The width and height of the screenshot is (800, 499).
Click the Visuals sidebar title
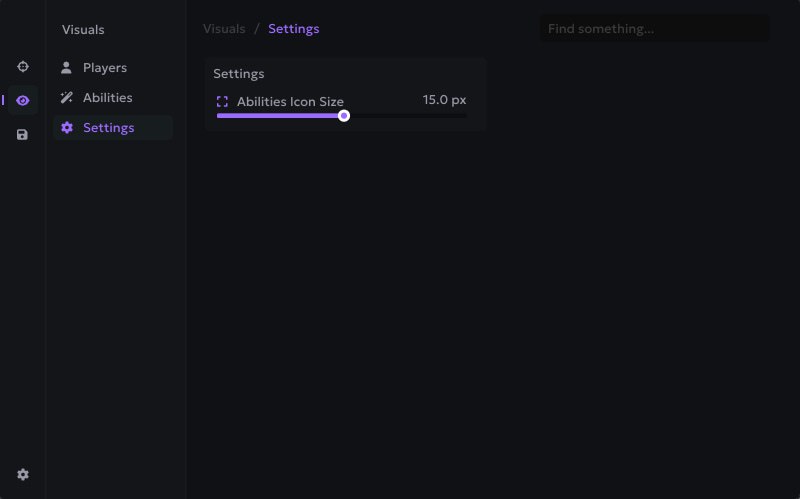pyautogui.click(x=83, y=30)
